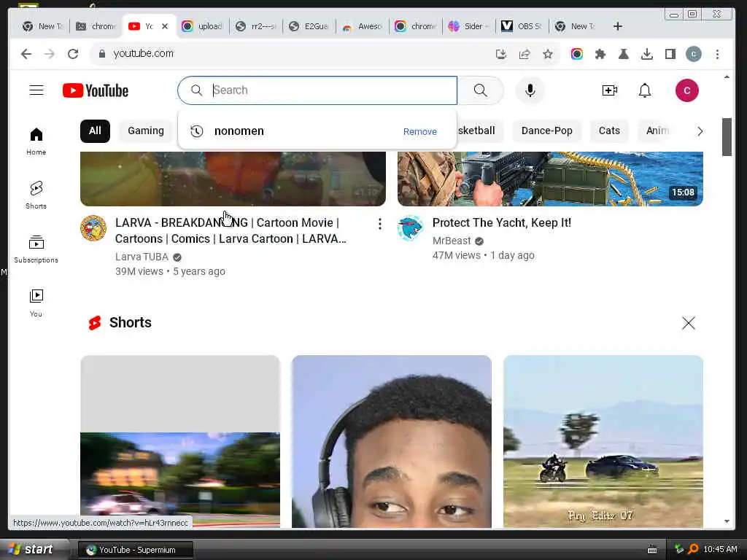Viewport: 747px width, 560px height.
Task: Show more category chips with arrow
Action: point(700,131)
